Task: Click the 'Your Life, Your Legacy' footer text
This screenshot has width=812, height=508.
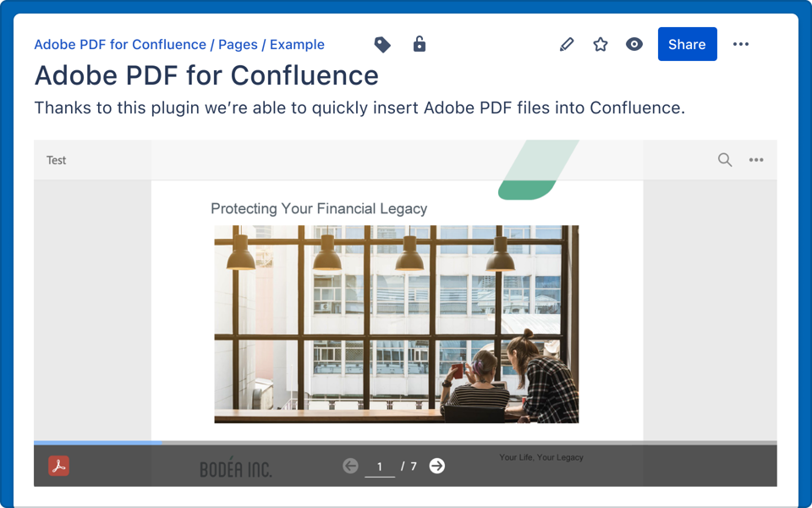Action: click(541, 457)
